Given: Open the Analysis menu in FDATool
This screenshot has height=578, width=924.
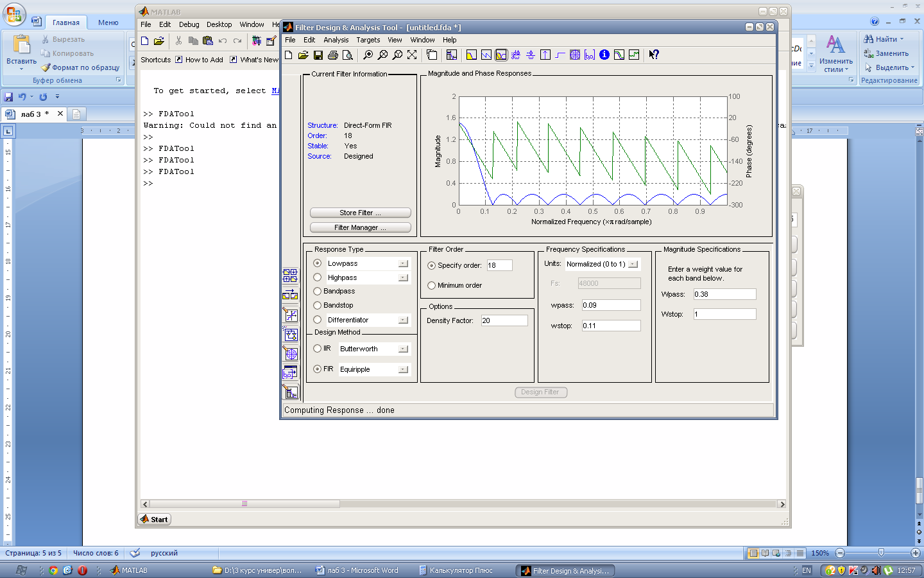Looking at the screenshot, I should pos(336,40).
